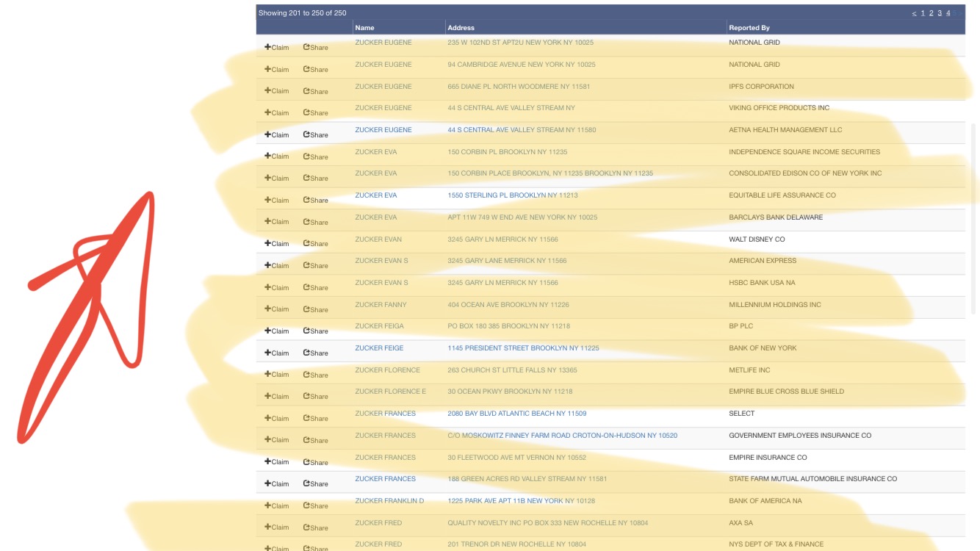Select the ZUCKER FANNY name
The height and width of the screenshot is (551, 980).
point(381,305)
